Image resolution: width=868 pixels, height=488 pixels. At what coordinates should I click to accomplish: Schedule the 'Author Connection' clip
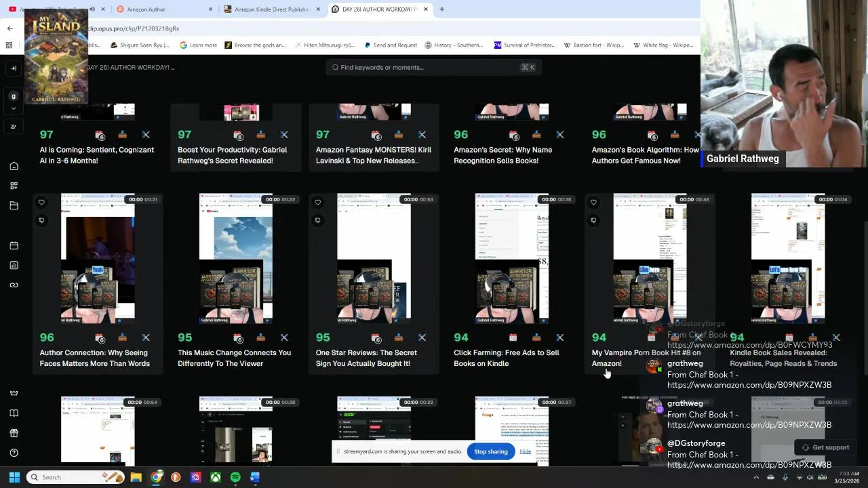[100, 338]
